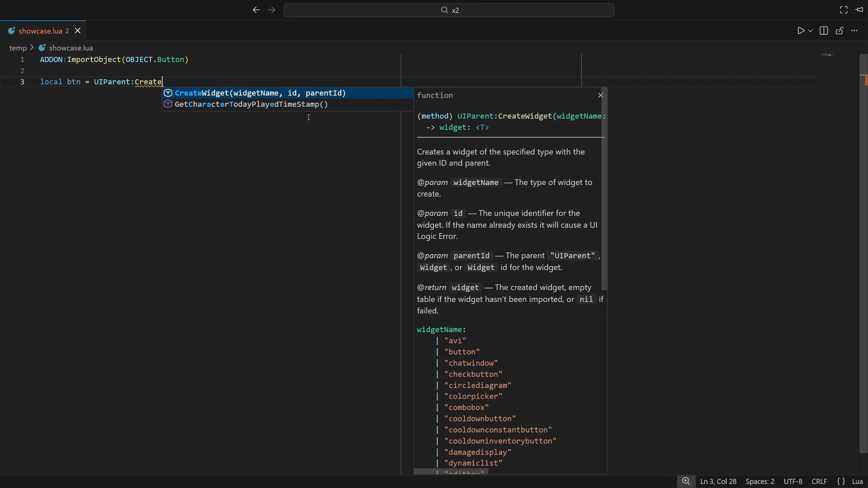Click the exit zen mode icon
The width and height of the screenshot is (868, 488).
click(860, 10)
